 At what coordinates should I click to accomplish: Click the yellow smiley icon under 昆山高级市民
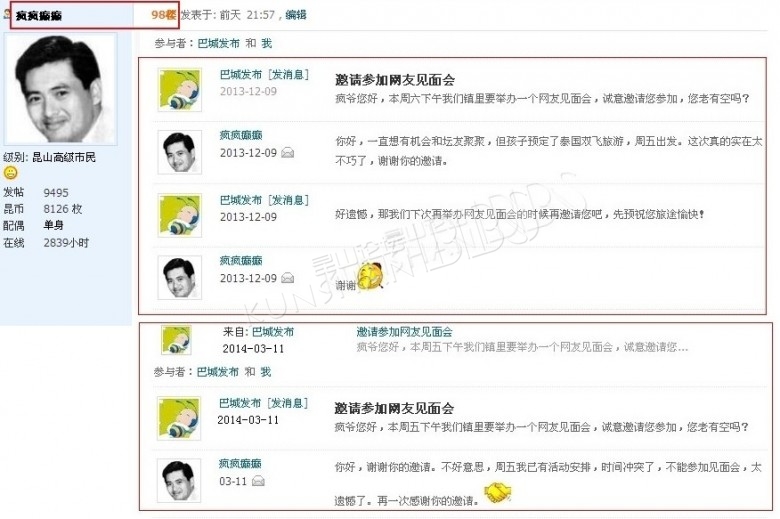tap(10, 173)
